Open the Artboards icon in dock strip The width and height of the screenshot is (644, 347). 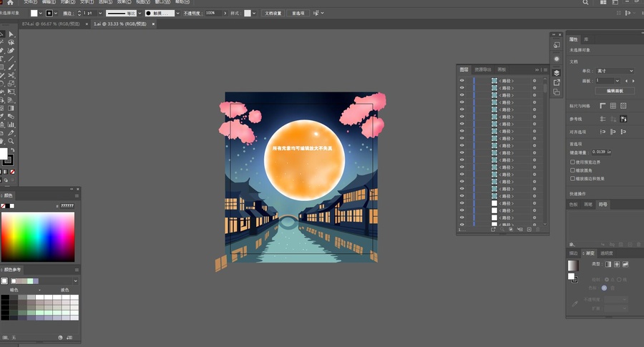coord(557,92)
